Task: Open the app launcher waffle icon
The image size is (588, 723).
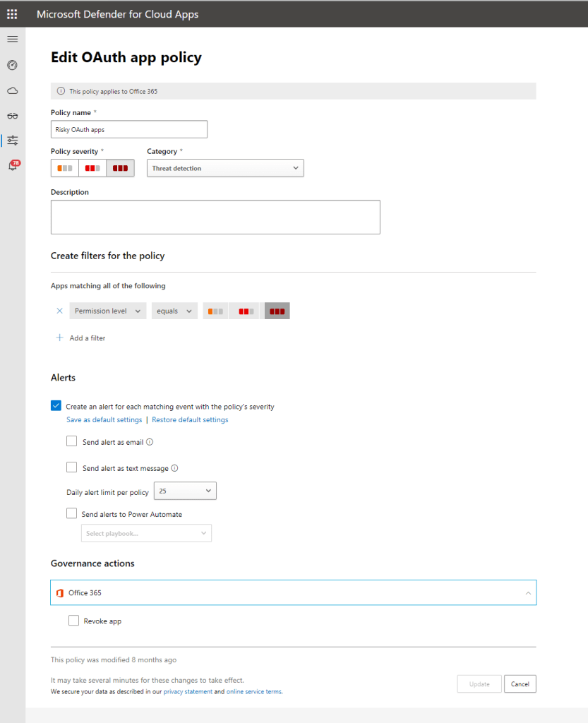Action: click(x=12, y=14)
